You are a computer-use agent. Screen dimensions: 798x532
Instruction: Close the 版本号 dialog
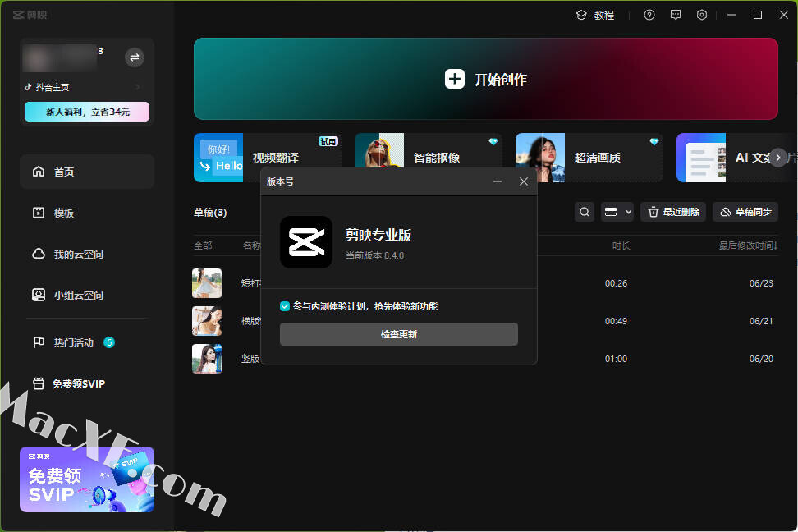point(523,181)
